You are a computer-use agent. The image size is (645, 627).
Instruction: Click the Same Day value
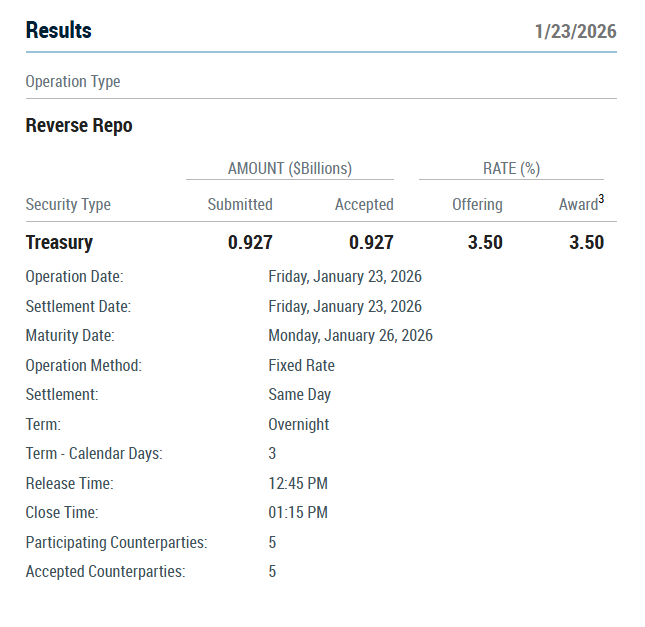tap(299, 395)
